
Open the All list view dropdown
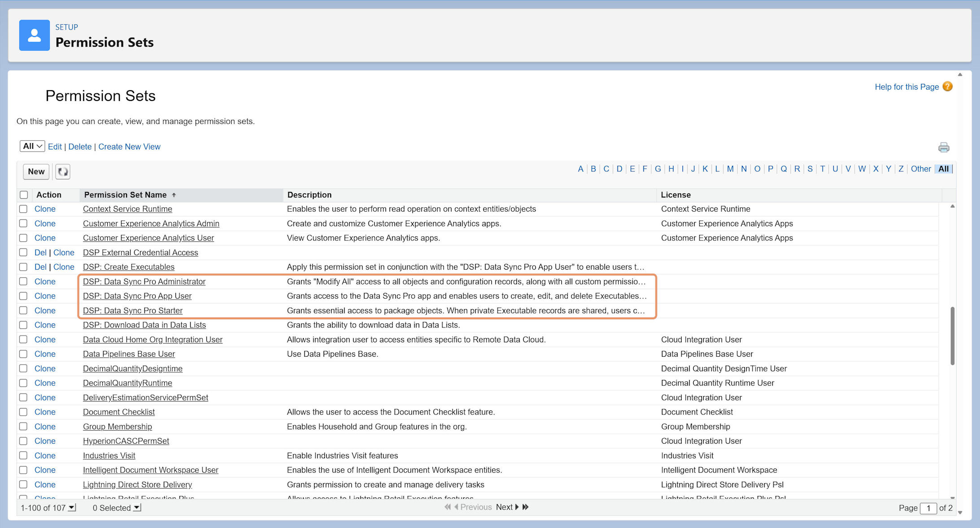[32, 146]
